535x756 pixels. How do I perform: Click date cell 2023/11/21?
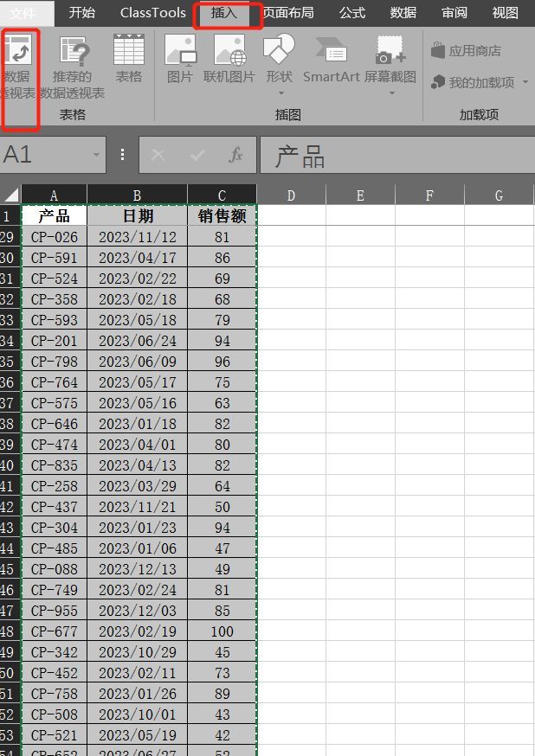click(x=137, y=506)
